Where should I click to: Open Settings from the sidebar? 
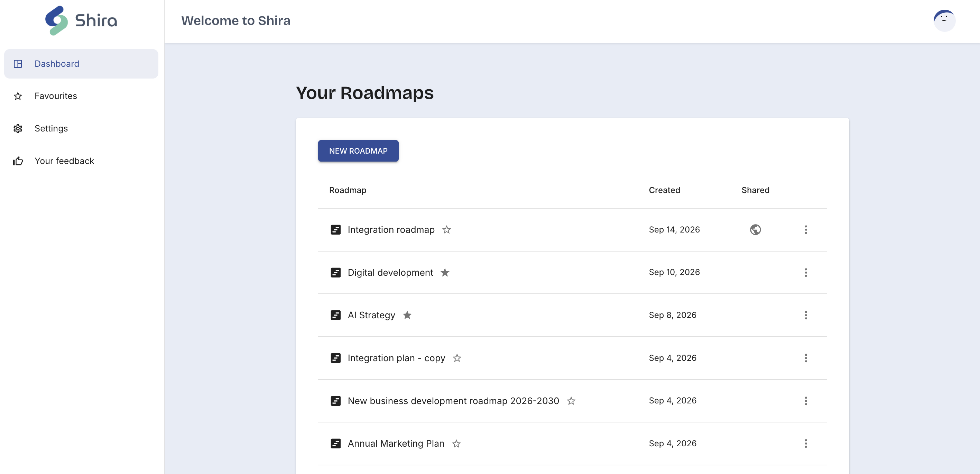[x=81, y=128]
